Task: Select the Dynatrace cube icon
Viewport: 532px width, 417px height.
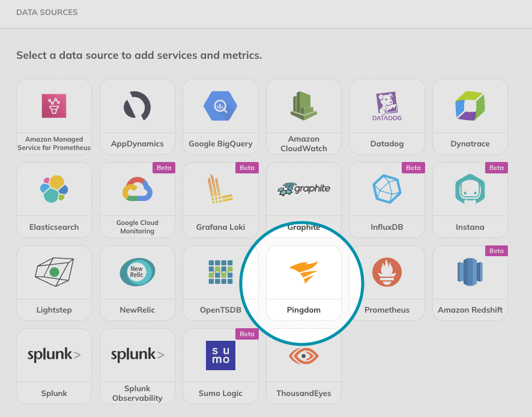Action: click(x=470, y=106)
